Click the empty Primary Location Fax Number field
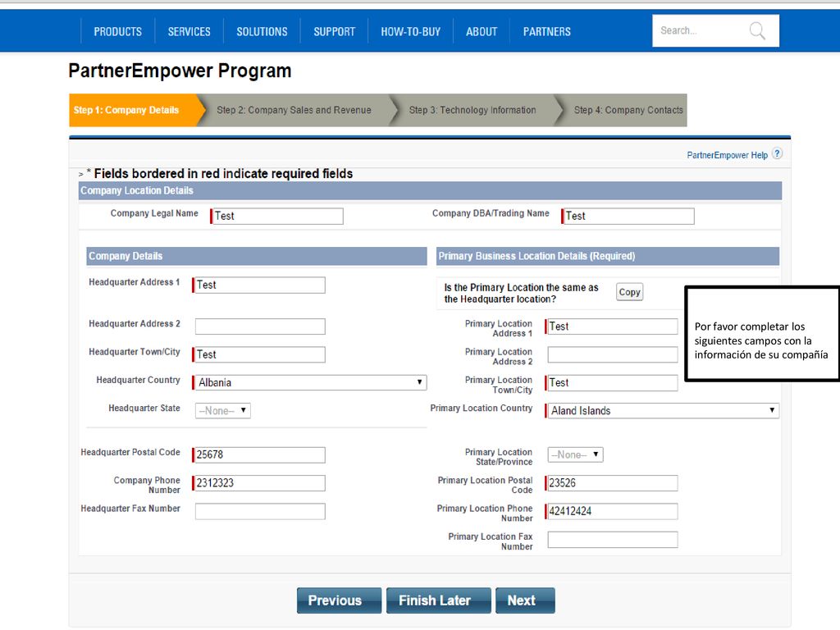The width and height of the screenshot is (840, 630). [x=612, y=540]
